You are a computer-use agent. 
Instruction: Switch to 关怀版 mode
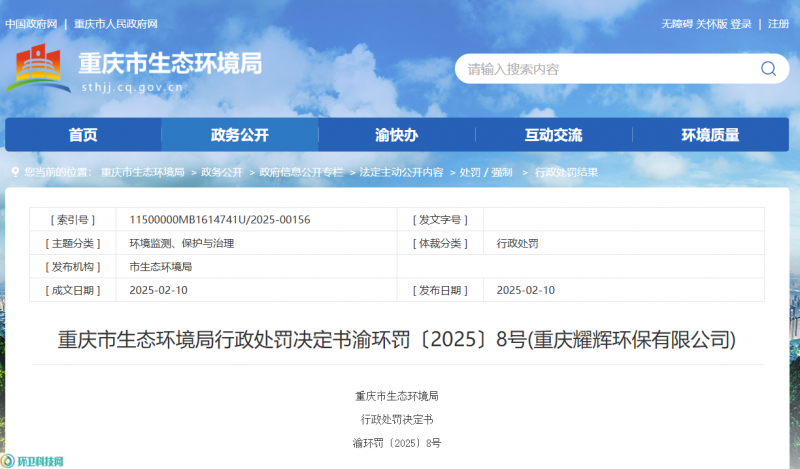(x=712, y=24)
